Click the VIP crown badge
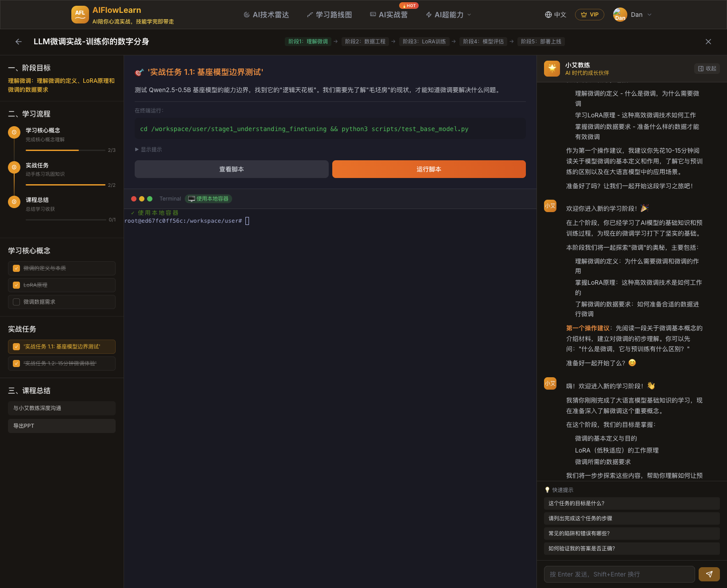 click(x=589, y=15)
